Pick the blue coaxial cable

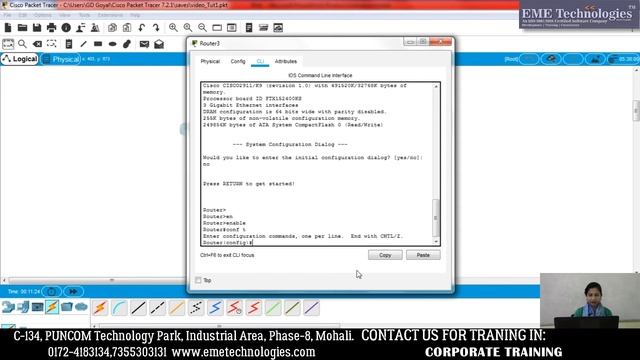[x=215, y=308]
